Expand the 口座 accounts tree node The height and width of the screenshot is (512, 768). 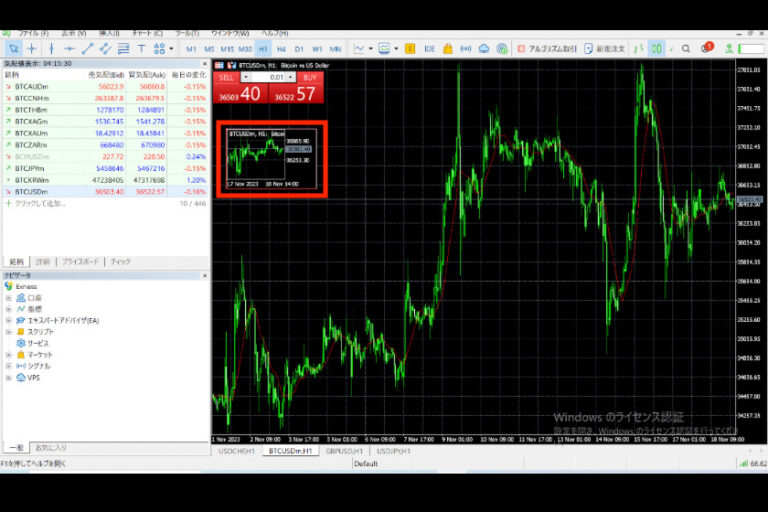point(8,298)
